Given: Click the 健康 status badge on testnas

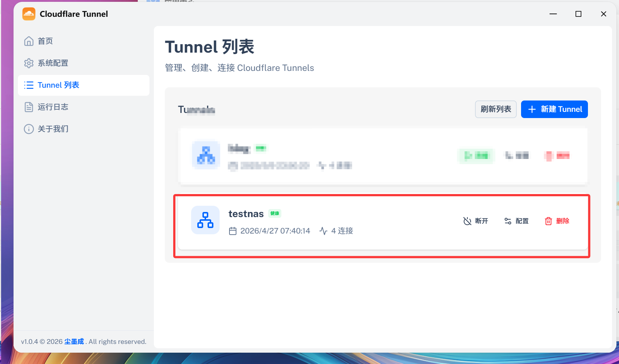Looking at the screenshot, I should click(275, 213).
